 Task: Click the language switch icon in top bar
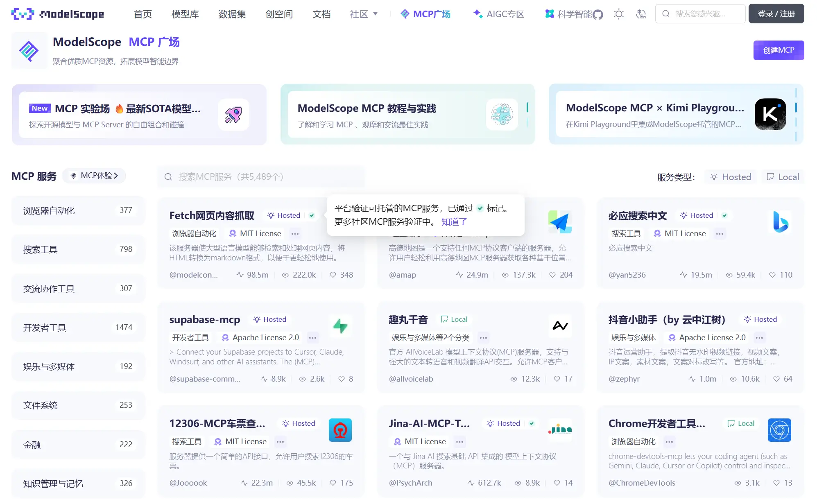tap(640, 14)
